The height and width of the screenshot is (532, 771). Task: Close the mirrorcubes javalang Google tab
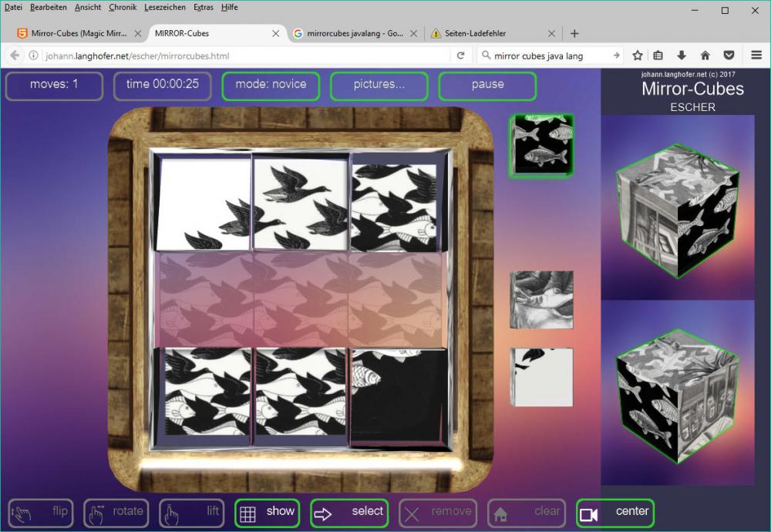414,33
